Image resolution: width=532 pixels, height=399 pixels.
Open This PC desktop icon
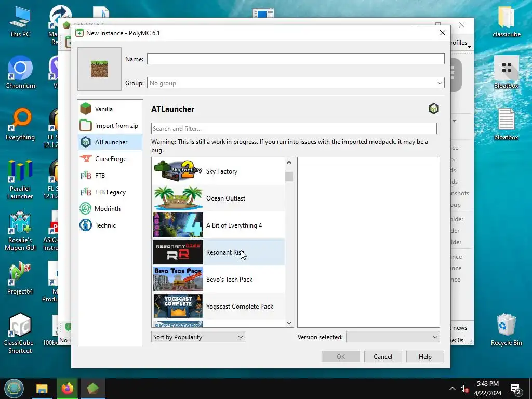(20, 22)
